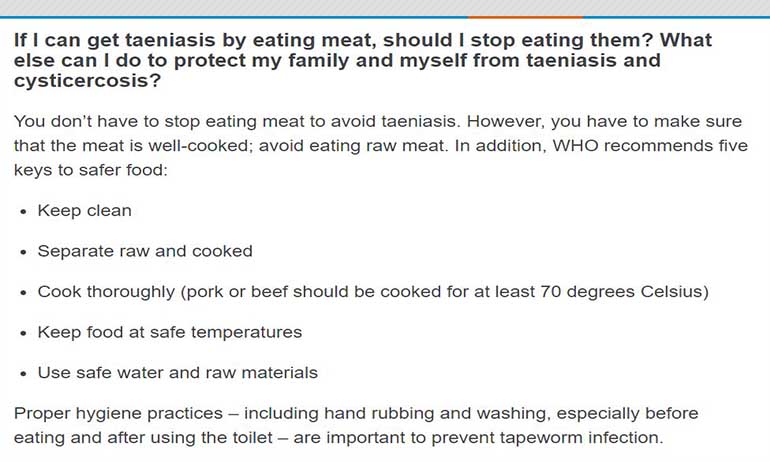Click 'Use safe water and raw materials'
770x462 pixels.
178,373
